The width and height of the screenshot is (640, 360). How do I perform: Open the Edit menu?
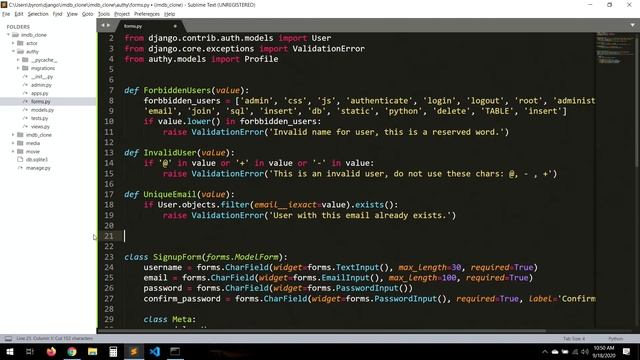pyautogui.click(x=19, y=14)
